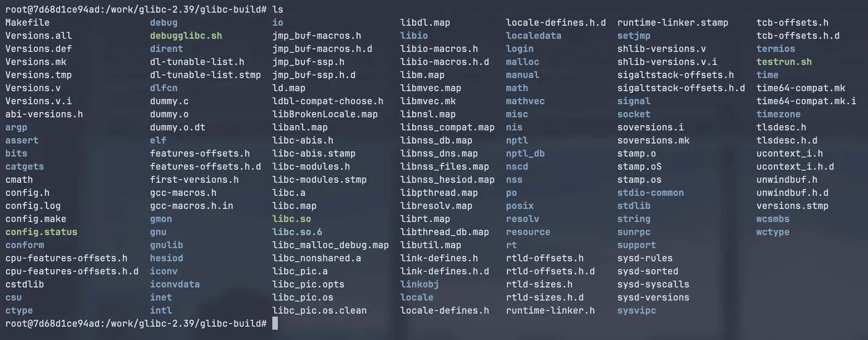Click the Makefile entry

coord(27,23)
